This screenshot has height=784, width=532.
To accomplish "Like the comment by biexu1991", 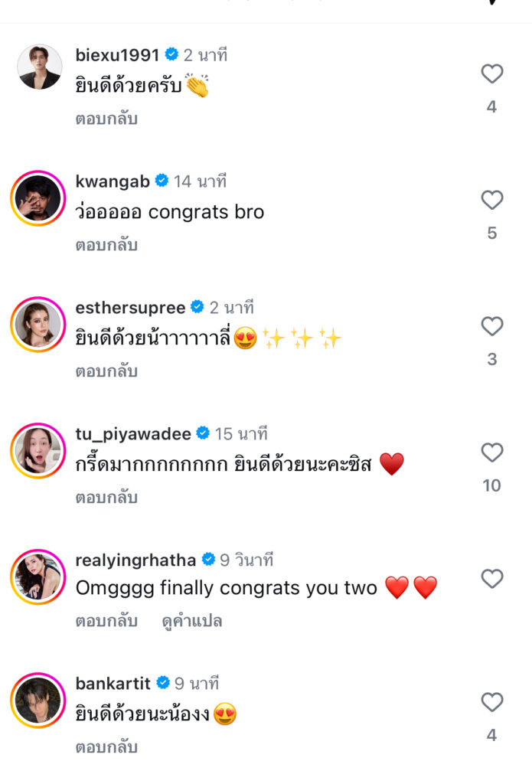I will point(491,74).
